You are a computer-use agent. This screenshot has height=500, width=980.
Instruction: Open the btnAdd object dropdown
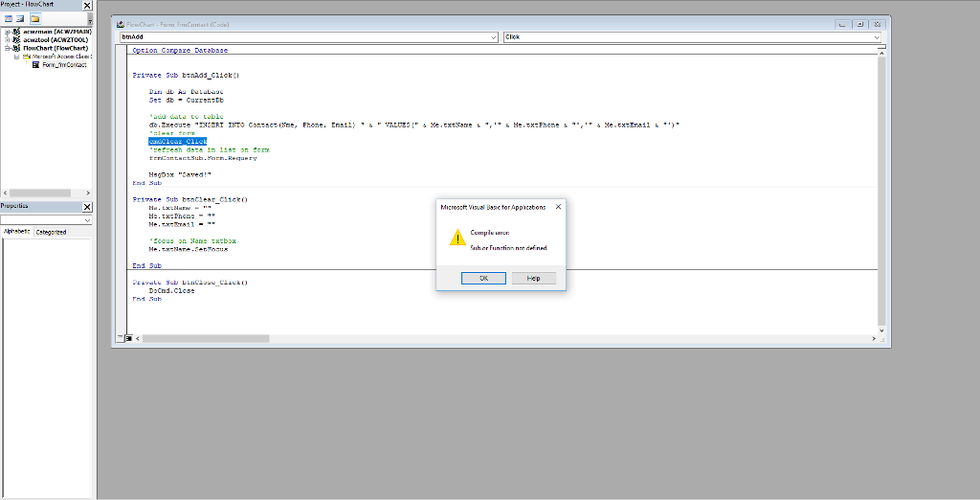coord(493,37)
